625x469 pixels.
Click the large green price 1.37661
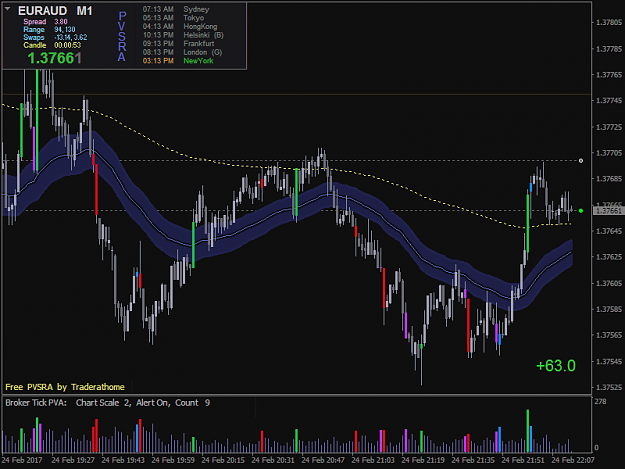pyautogui.click(x=55, y=58)
